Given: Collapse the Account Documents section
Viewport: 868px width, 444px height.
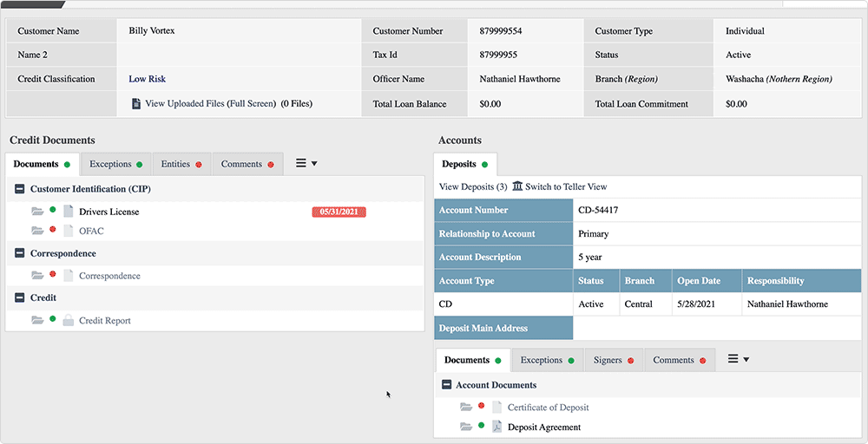Looking at the screenshot, I should coord(447,385).
